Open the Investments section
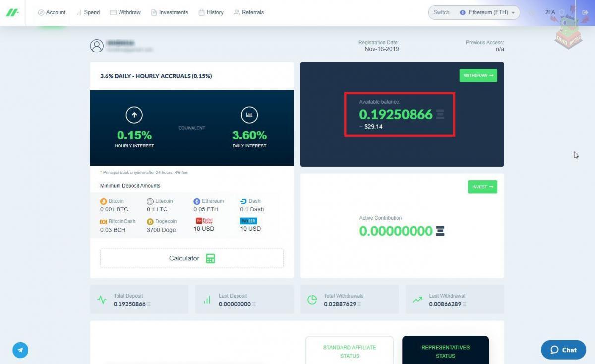The width and height of the screenshot is (595, 364). (170, 12)
